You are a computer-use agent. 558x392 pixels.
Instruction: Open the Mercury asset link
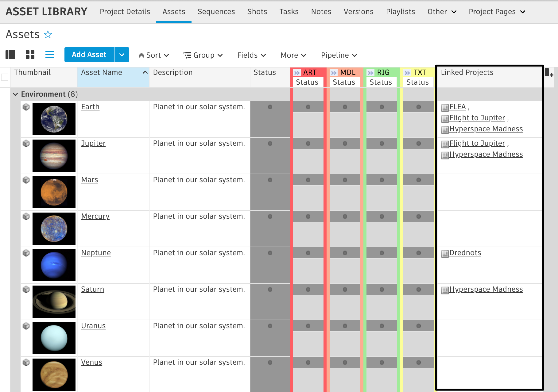95,216
